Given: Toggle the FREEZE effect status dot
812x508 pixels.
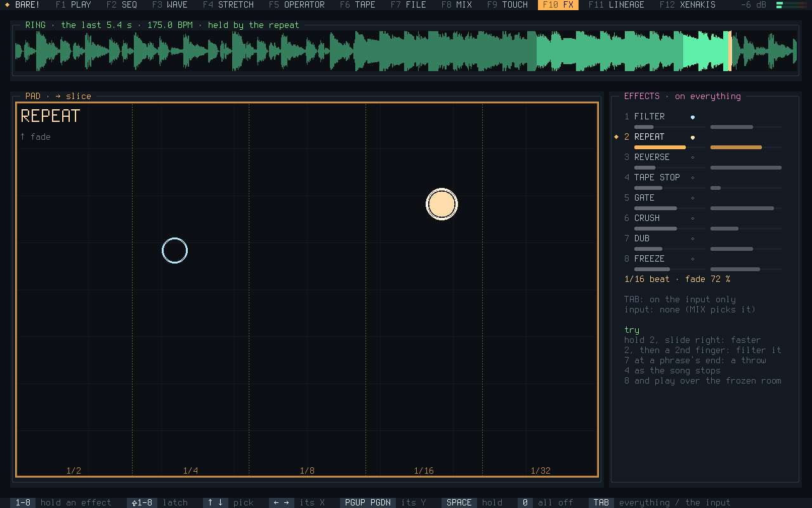Looking at the screenshot, I should 693,259.
